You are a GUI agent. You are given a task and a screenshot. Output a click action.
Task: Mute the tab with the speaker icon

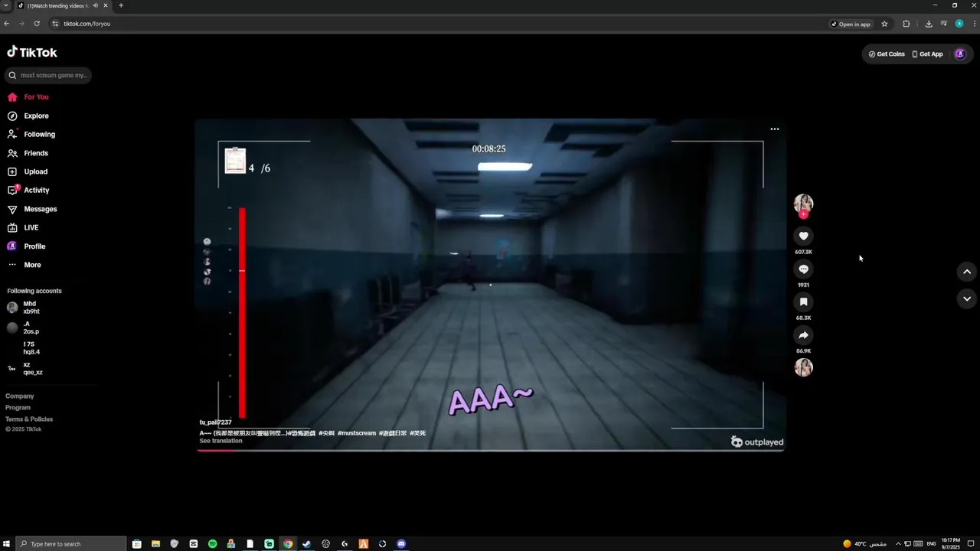pos(95,5)
